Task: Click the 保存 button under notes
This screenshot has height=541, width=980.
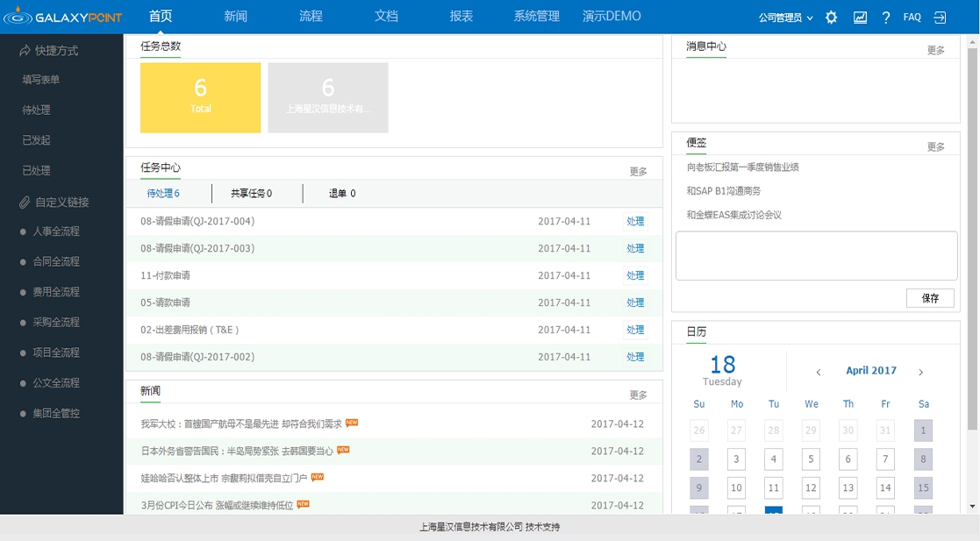Action: 930,298
